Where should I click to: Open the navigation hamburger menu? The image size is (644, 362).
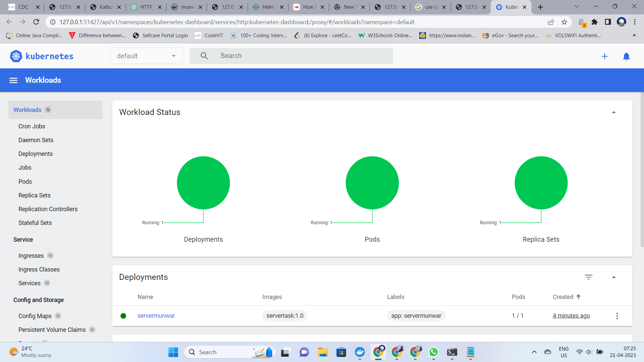(x=13, y=80)
